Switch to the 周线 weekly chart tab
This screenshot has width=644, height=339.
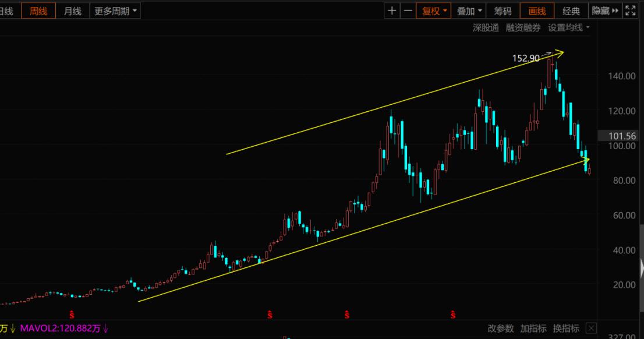pyautogui.click(x=38, y=11)
